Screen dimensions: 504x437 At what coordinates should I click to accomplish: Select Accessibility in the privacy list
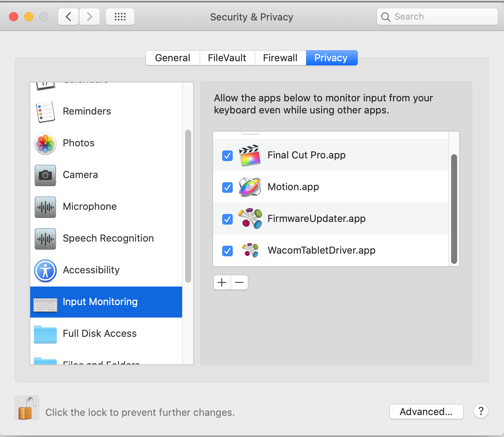[106, 270]
